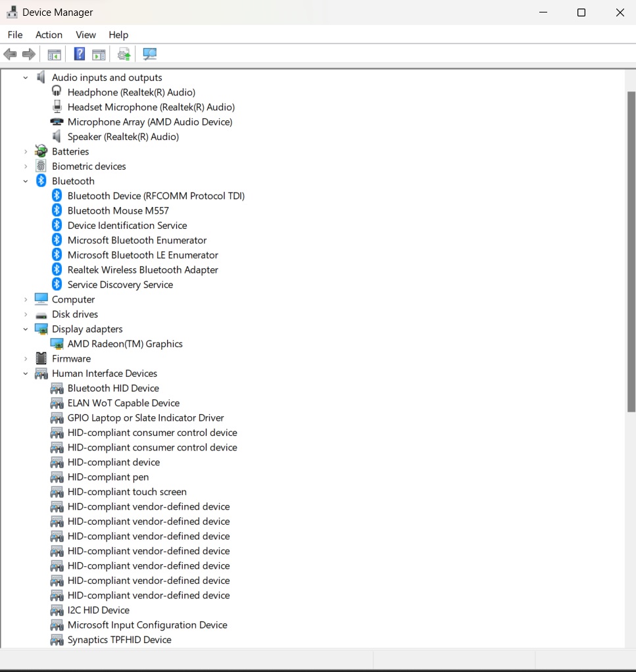The image size is (636, 672).
Task: Open the Action menu
Action: coord(49,34)
